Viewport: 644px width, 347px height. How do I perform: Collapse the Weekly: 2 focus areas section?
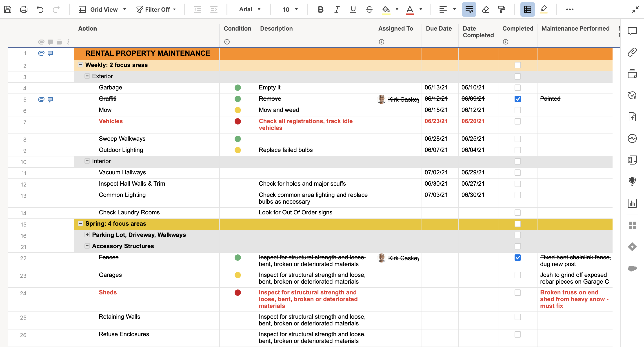[x=80, y=65]
